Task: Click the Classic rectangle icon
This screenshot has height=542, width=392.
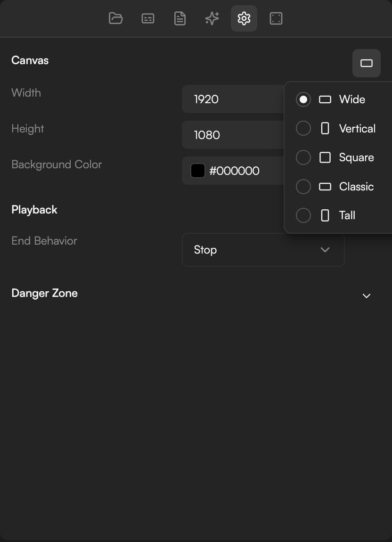Action: (325, 187)
